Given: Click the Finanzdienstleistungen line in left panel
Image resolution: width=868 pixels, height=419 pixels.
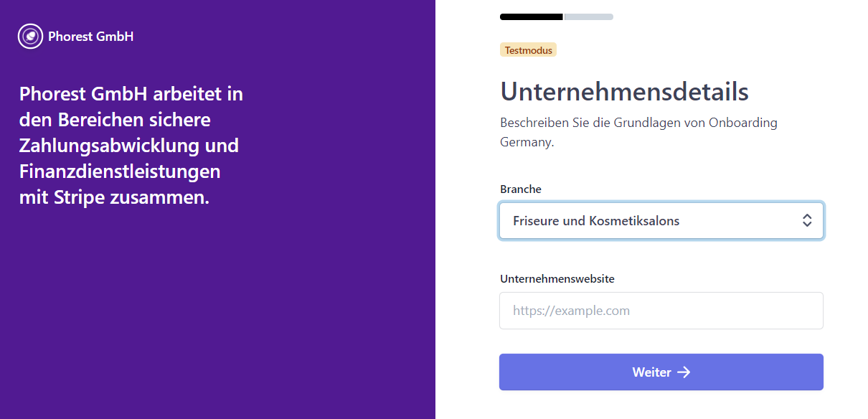Looking at the screenshot, I should click(120, 171).
